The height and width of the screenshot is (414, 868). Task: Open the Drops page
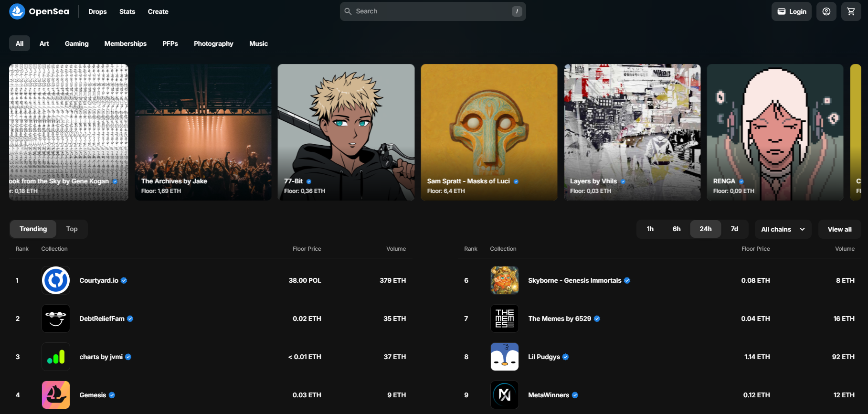97,11
